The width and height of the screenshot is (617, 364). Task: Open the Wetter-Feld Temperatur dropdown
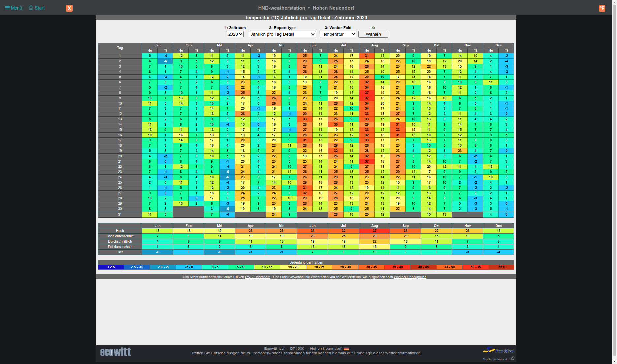pyautogui.click(x=338, y=34)
